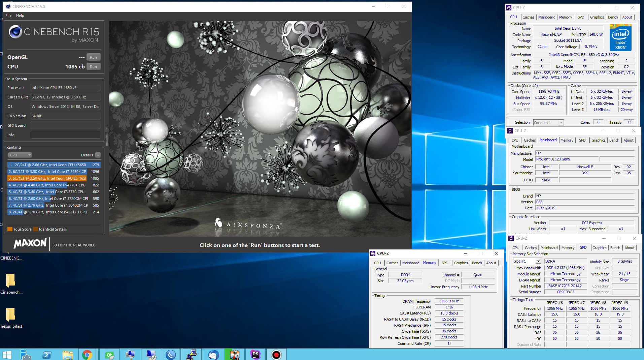Screen dimensions: 644x360
Task: Select ranking row 1 Xeon X5650
Action: [54, 165]
